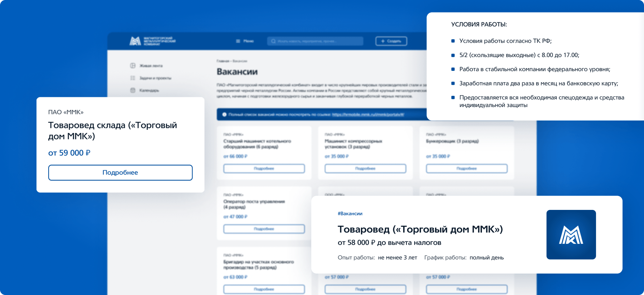Viewport: 644px width, 295px height.
Task: Click the Создать button
Action: [391, 41]
